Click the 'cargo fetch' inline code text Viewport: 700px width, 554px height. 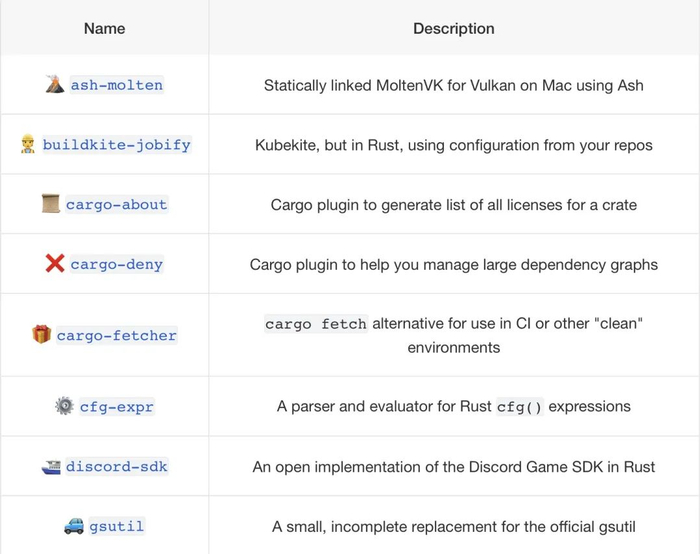(x=316, y=324)
